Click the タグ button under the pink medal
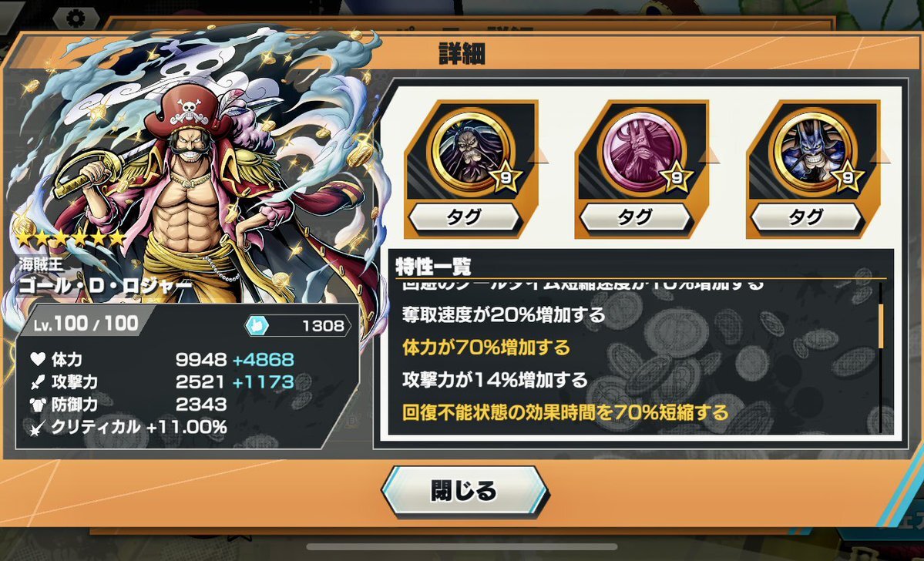 point(635,217)
